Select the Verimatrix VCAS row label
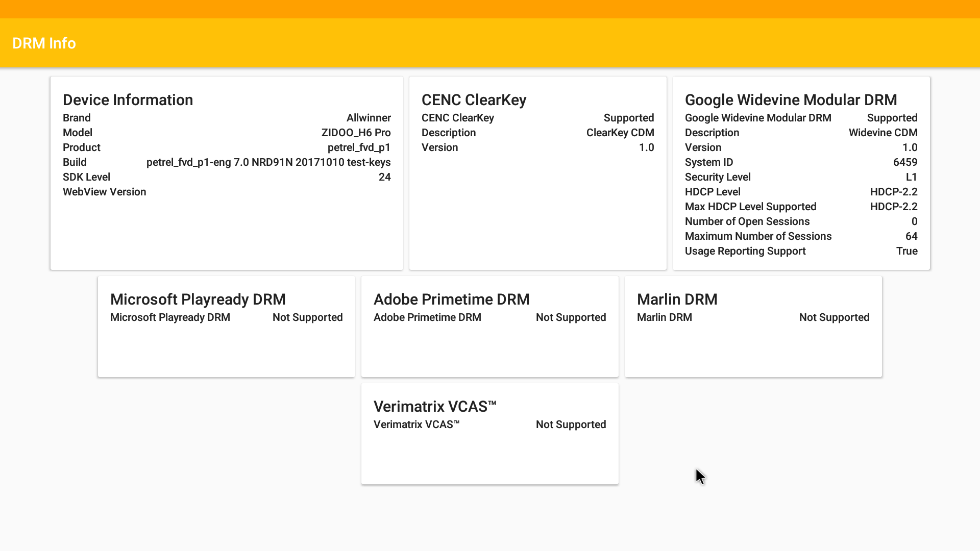The height and width of the screenshot is (551, 980). point(416,424)
